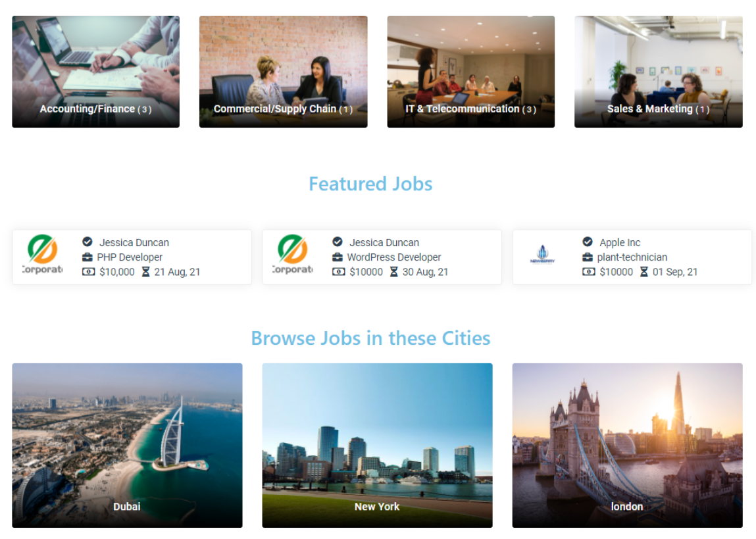Open the plant-technician job title
This screenshot has height=539, width=756.
point(632,257)
